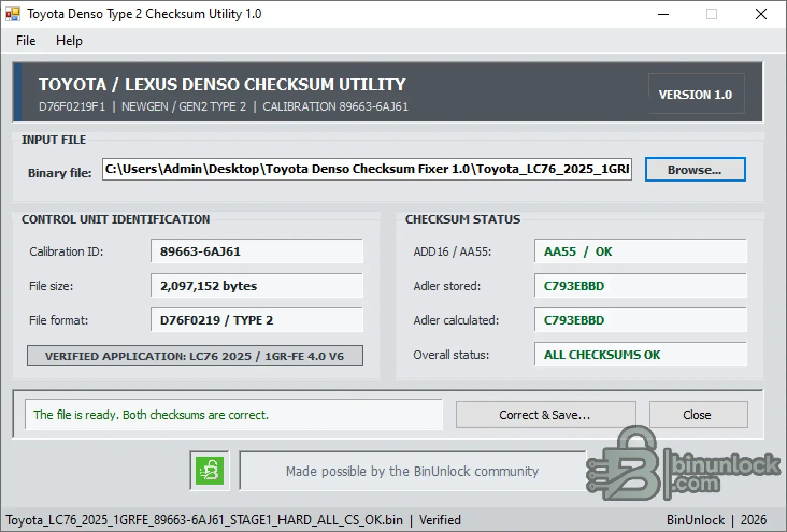
Task: Click the File size value field
Action: [x=257, y=286]
